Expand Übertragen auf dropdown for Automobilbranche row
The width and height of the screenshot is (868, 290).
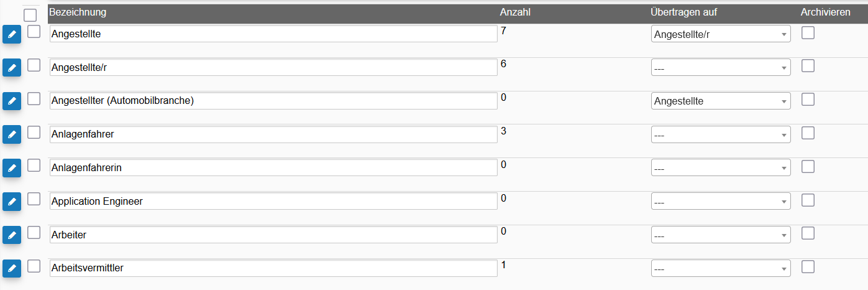(x=721, y=101)
